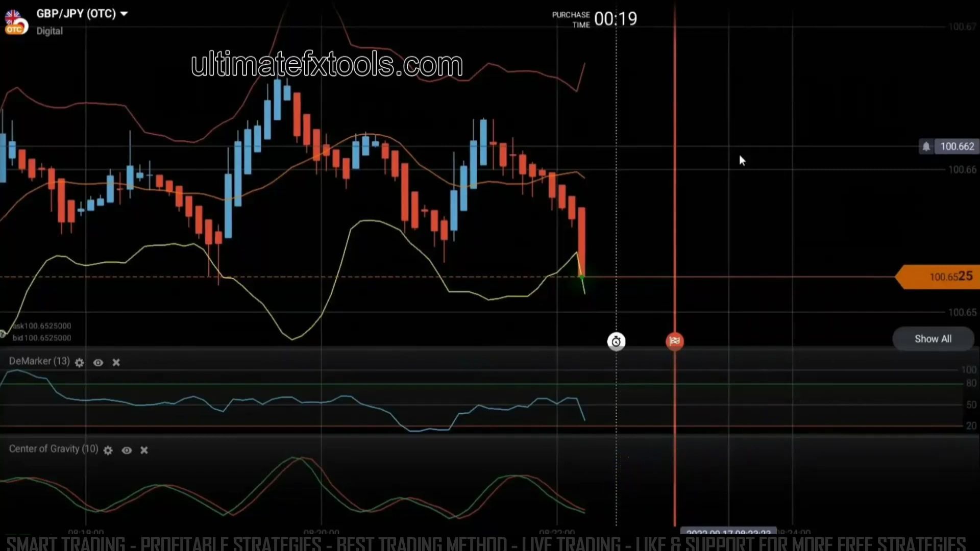
Task: Click the Show All button
Action: (933, 339)
